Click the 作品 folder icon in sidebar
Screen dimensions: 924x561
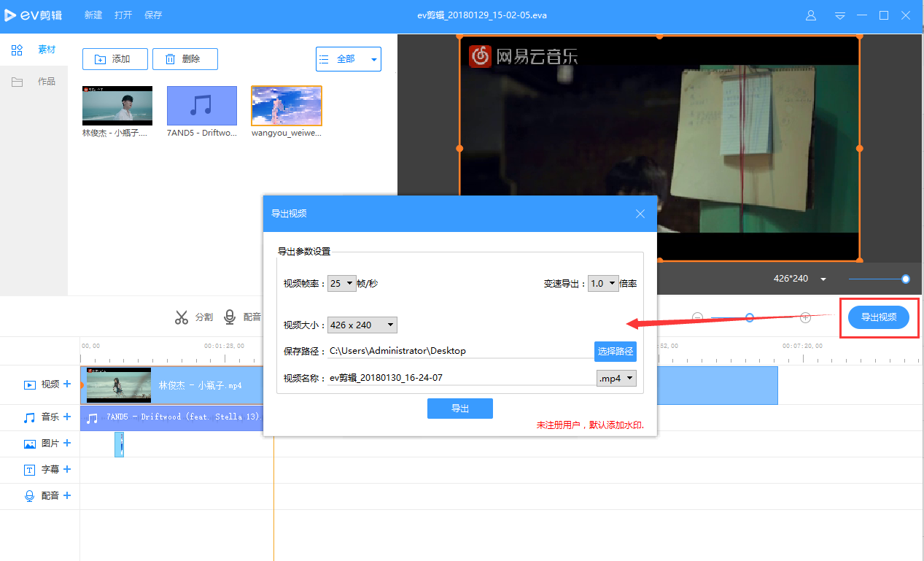tap(17, 82)
